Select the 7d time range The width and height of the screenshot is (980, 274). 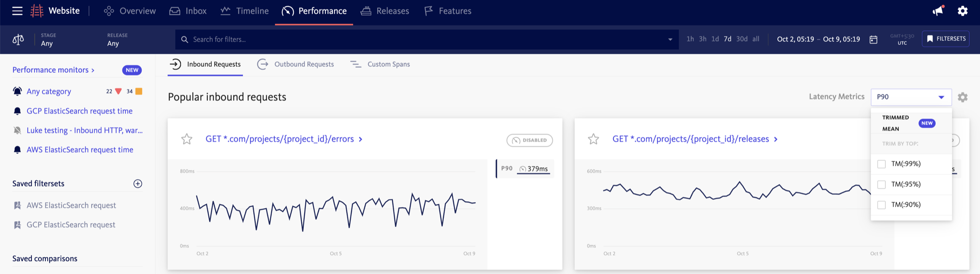click(728, 39)
